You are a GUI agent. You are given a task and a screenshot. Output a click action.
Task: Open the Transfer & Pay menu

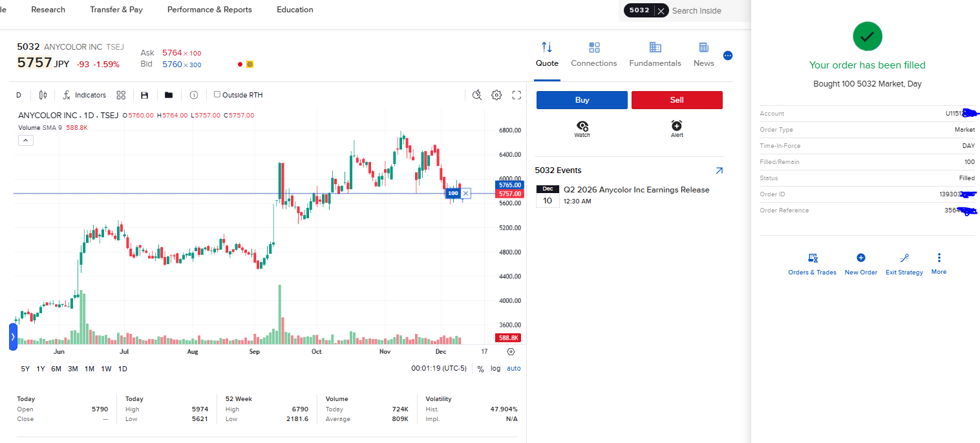116,10
